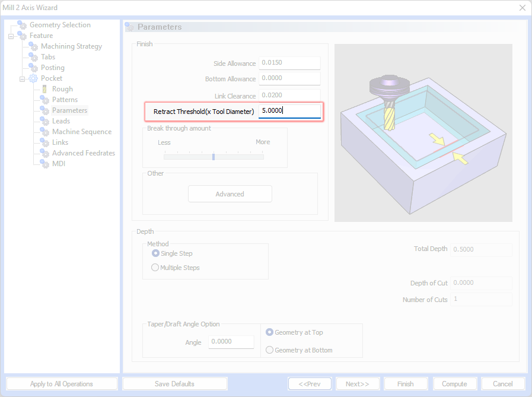Go to the Leads page

[x=61, y=121]
